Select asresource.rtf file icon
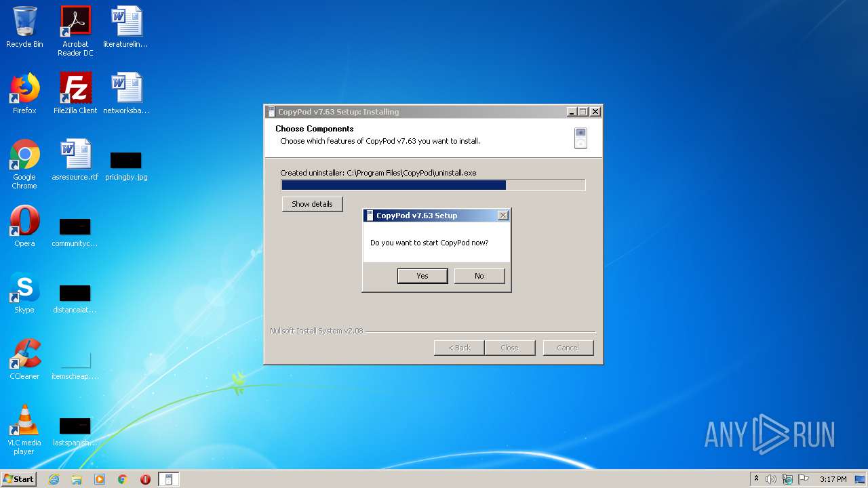868x488 pixels. pyautogui.click(x=75, y=160)
